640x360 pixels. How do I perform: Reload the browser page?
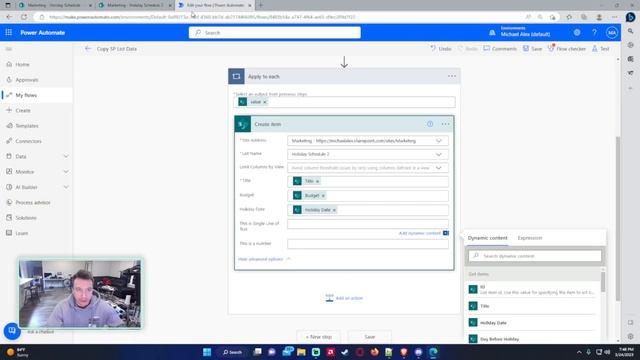click(x=24, y=17)
